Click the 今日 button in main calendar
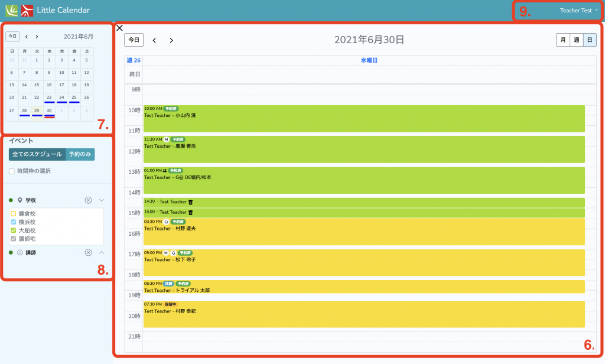This screenshot has width=605, height=364. click(x=134, y=40)
